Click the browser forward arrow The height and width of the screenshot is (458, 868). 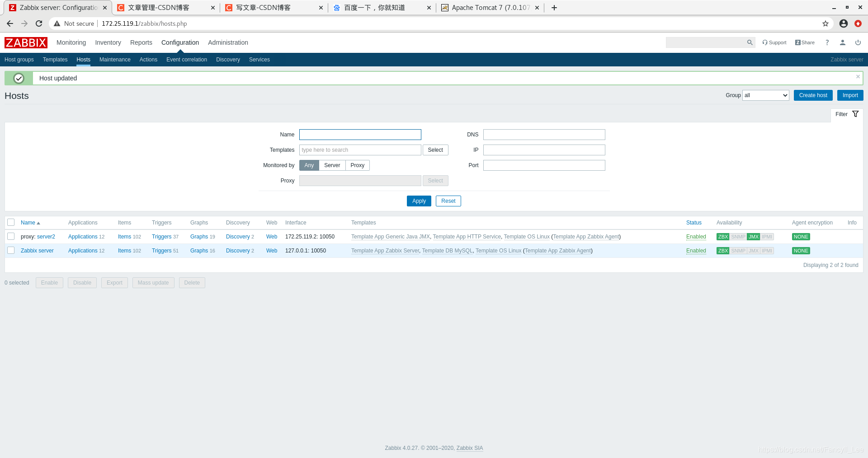pyautogui.click(x=24, y=23)
